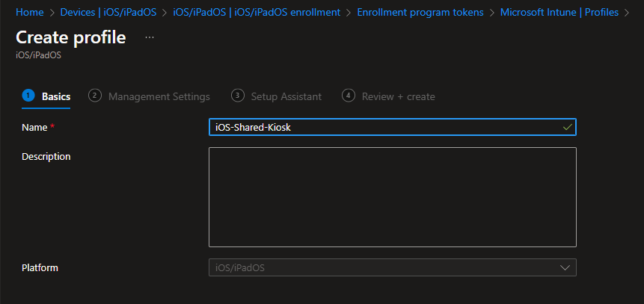Select the step 3 circle icon
644x304 pixels.
coord(237,96)
